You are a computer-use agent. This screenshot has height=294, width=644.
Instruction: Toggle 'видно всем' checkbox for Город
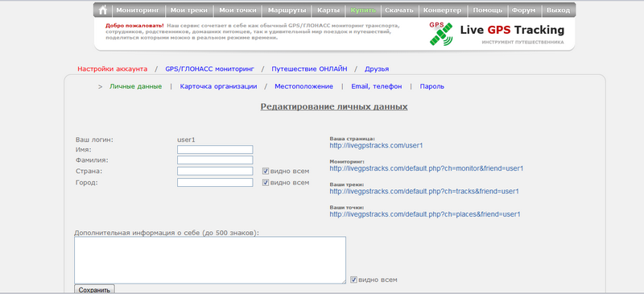(x=266, y=183)
